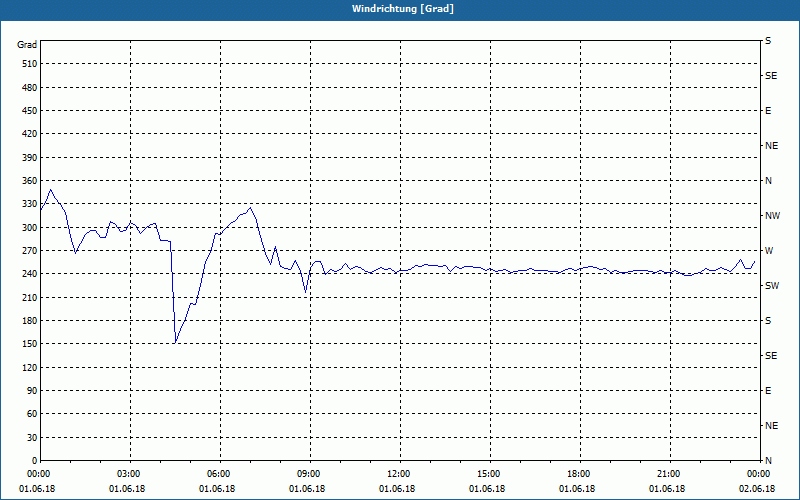Screen dimensions: 800x500
Task: Click the NW compass label
Action: coord(772,216)
